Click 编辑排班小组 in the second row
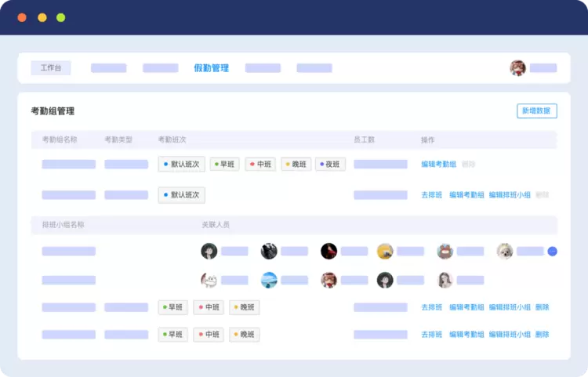The height and width of the screenshot is (377, 588). pos(510,195)
